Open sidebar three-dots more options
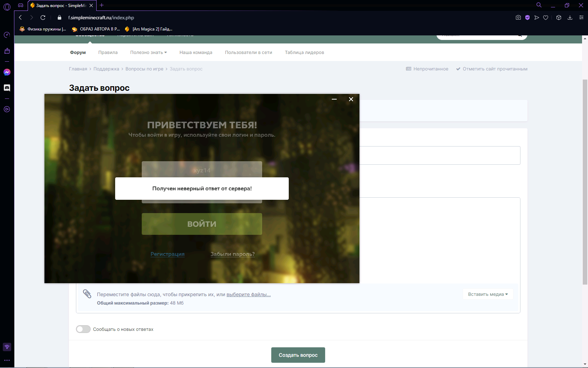Image resolution: width=588 pixels, height=368 pixels. pos(7,360)
